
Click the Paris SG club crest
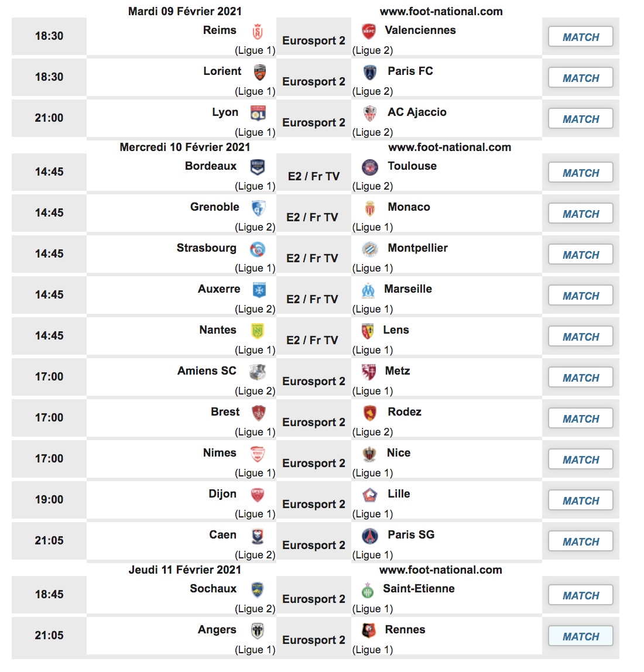(369, 536)
